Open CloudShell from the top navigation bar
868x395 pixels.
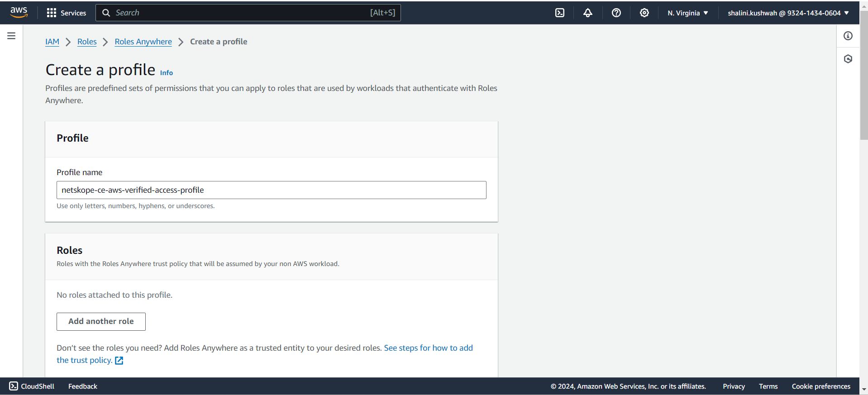click(560, 13)
